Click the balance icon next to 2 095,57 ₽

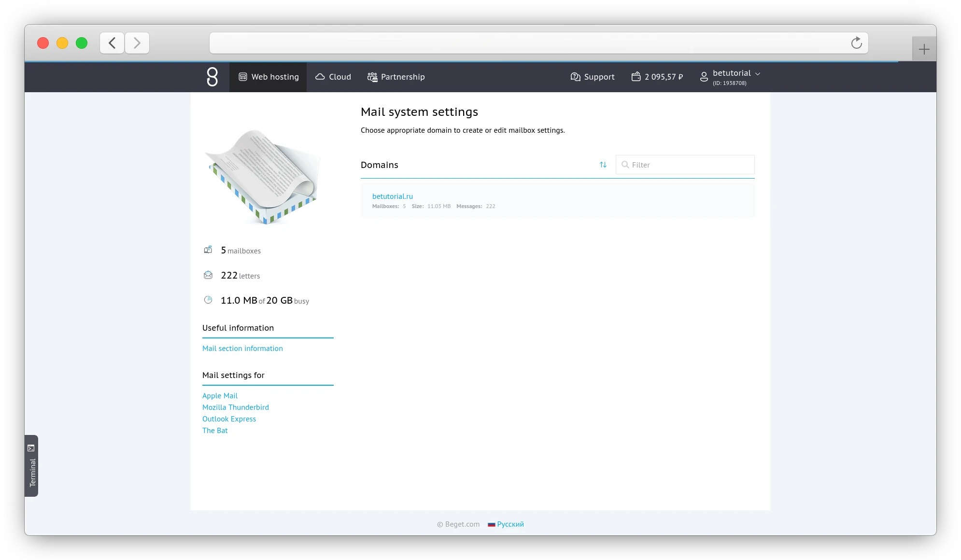[636, 76]
